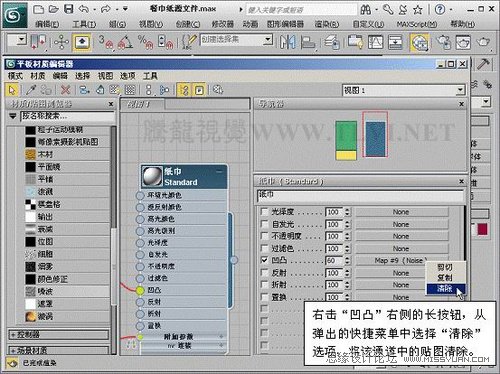Viewport: 500px width, 374px height.
Task: Click the 按名称搜索 search field
Action: 67,116
